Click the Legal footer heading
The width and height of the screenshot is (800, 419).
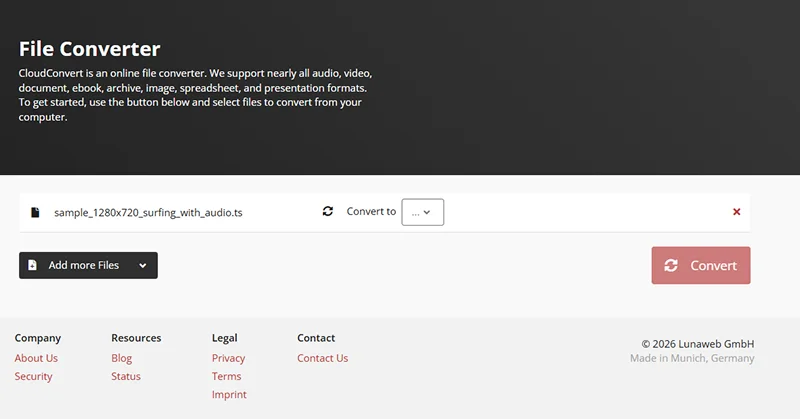[224, 338]
